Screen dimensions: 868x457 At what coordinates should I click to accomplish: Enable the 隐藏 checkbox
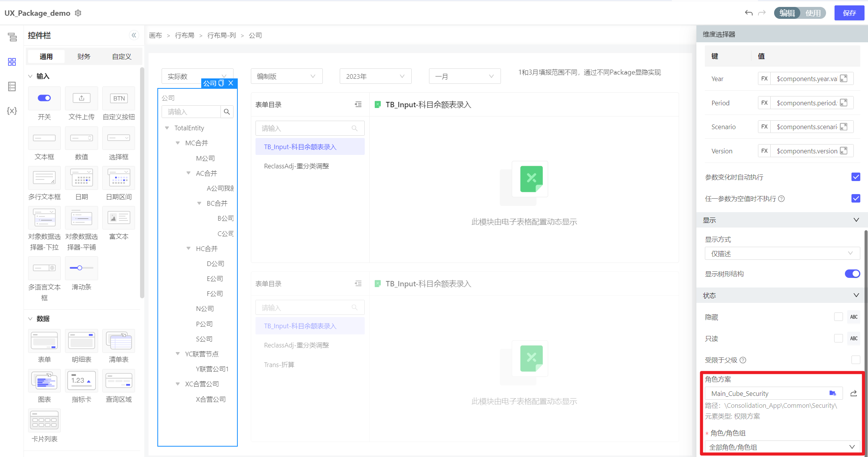[838, 317]
